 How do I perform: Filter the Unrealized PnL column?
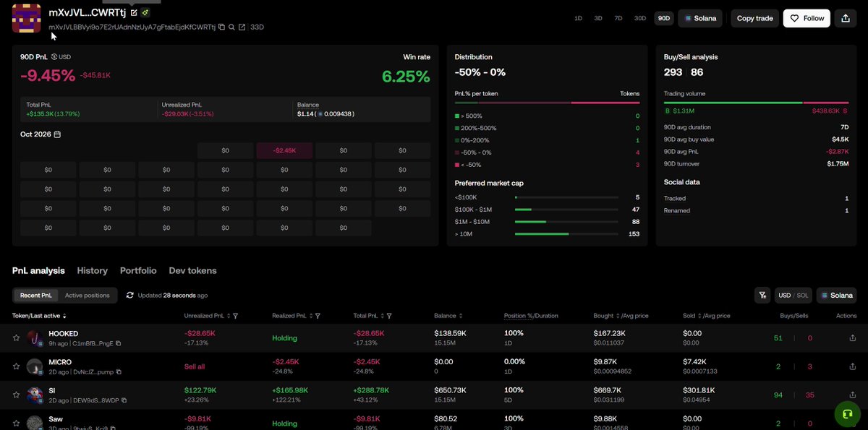tap(236, 316)
